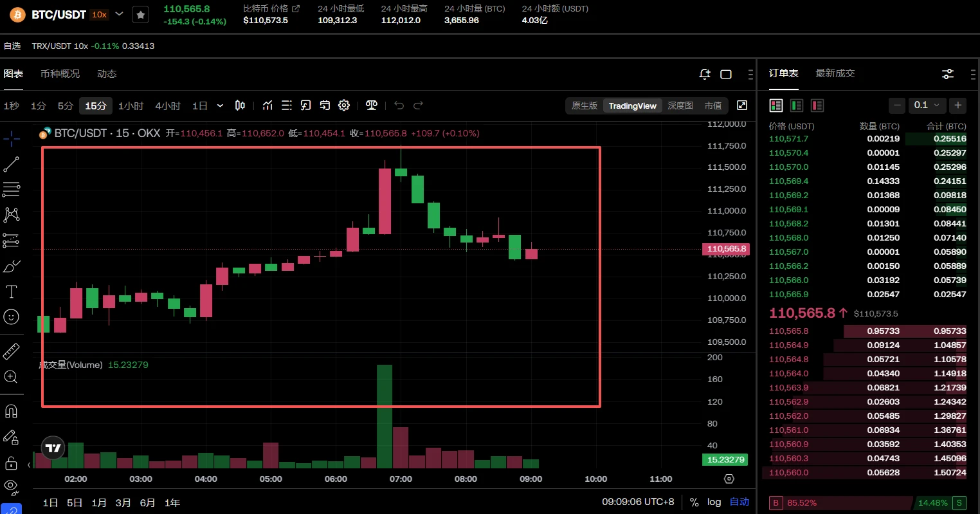This screenshot has height=514, width=980.
Task: Select the ruler measure tool
Action: point(12,351)
